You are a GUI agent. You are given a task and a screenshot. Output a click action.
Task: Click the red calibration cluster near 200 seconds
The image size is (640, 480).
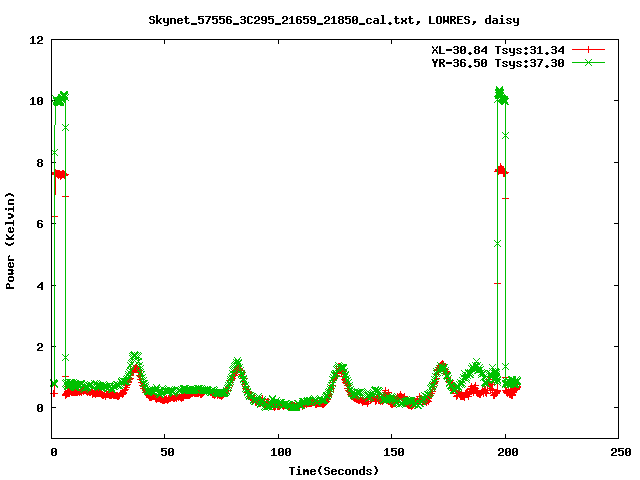[502, 170]
